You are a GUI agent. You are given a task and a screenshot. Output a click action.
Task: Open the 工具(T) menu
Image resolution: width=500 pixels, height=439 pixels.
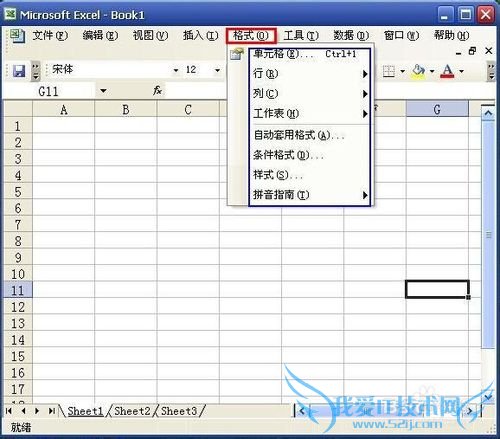[x=301, y=35]
